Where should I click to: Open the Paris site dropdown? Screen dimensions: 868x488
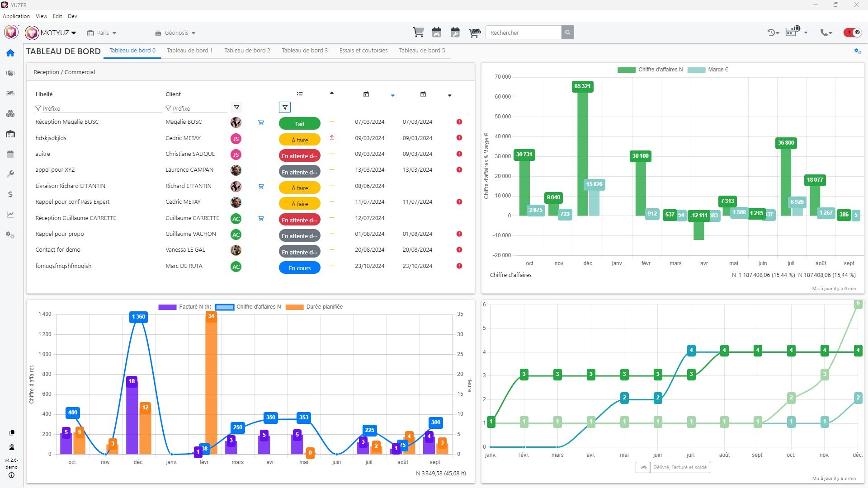click(103, 33)
